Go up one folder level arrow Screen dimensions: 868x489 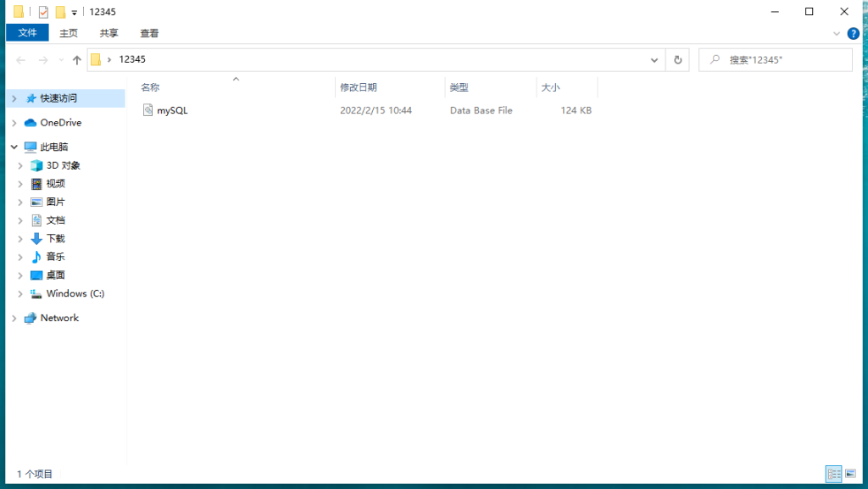click(x=77, y=59)
